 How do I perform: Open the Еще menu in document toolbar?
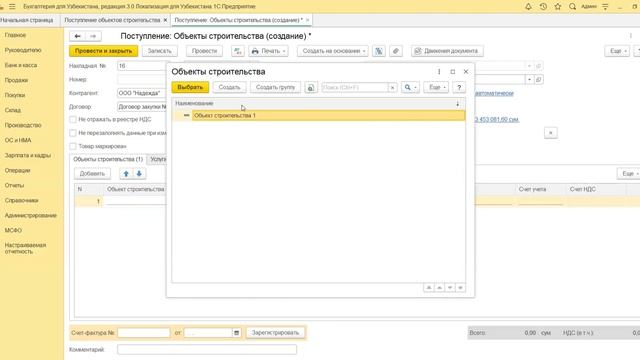coord(617,51)
